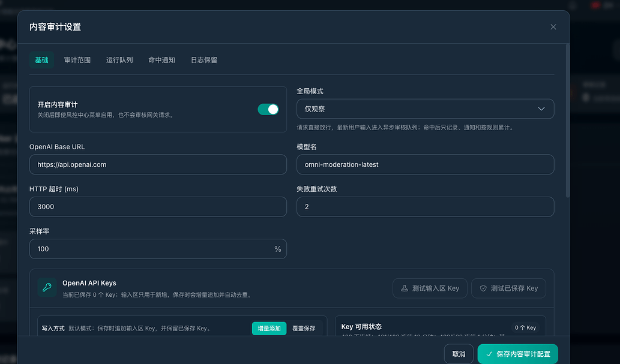Select 覆盖保存 write mode
Viewport: 620px width, 364px height.
pos(304,329)
